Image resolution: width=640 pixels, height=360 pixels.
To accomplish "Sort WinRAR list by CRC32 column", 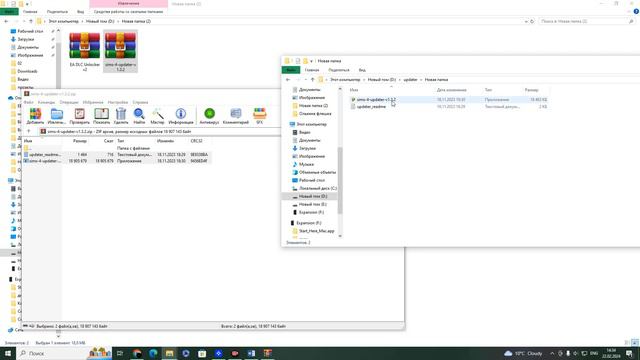I will 197,141.
